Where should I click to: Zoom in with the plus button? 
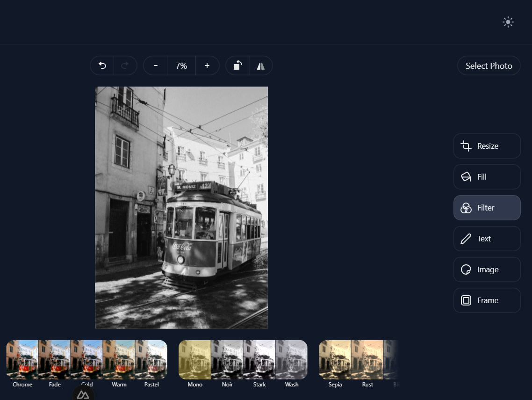pos(207,66)
